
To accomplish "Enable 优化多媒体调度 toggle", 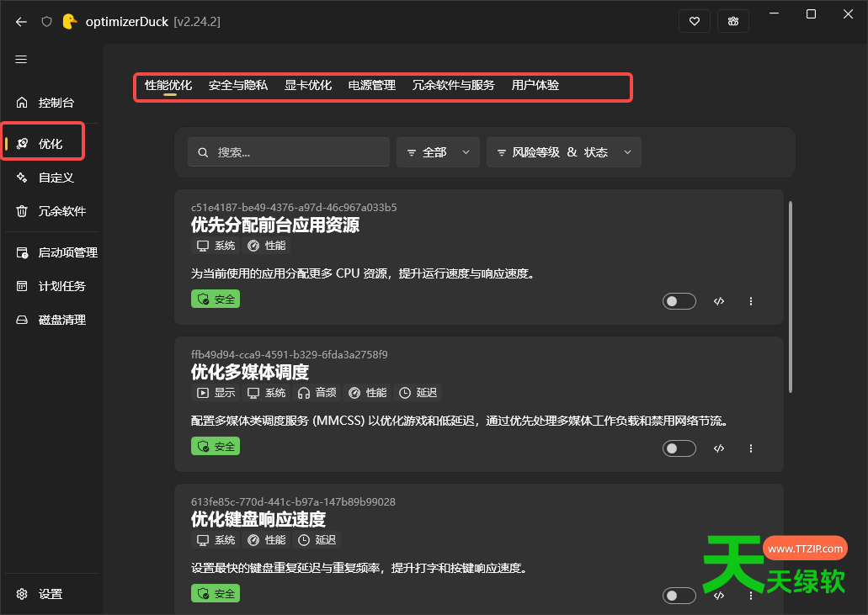I will coord(679,448).
